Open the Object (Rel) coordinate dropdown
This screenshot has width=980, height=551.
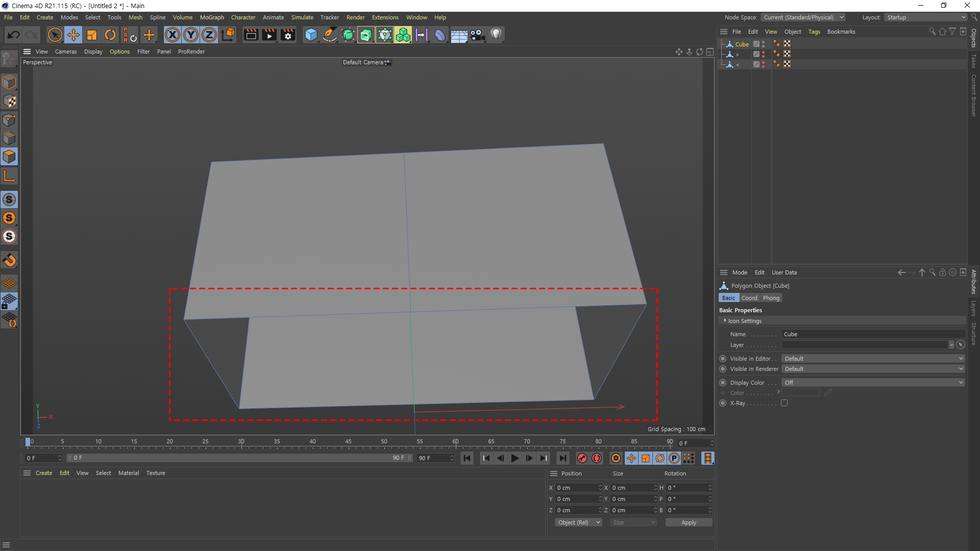578,522
